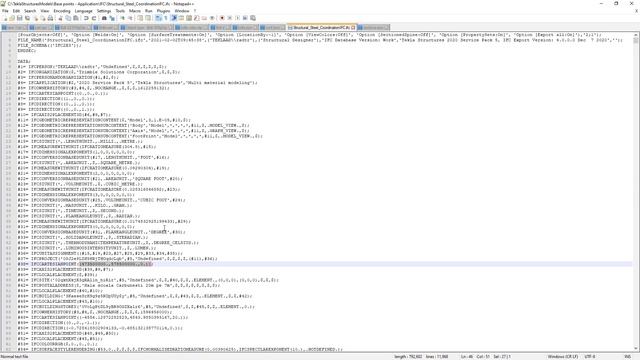
Task: Click the 'INS' indicator in status bar
Action: pos(627,357)
